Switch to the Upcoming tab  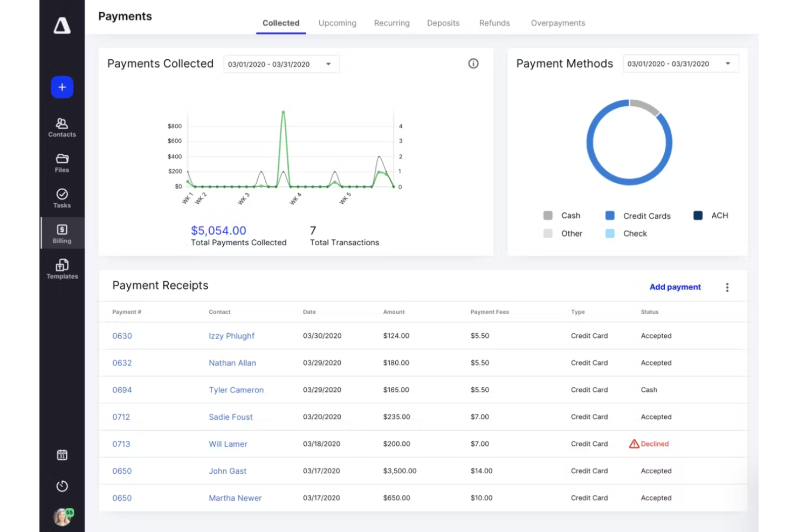336,23
